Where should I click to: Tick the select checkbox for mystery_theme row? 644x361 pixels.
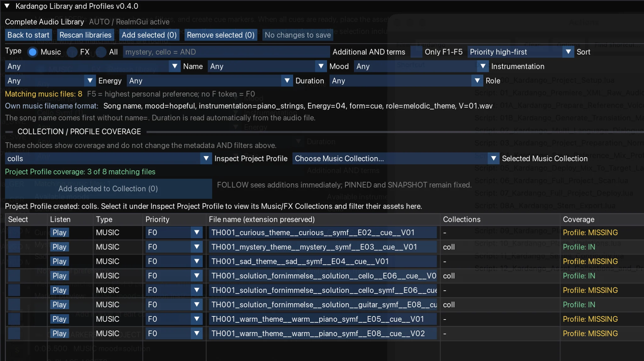point(14,247)
